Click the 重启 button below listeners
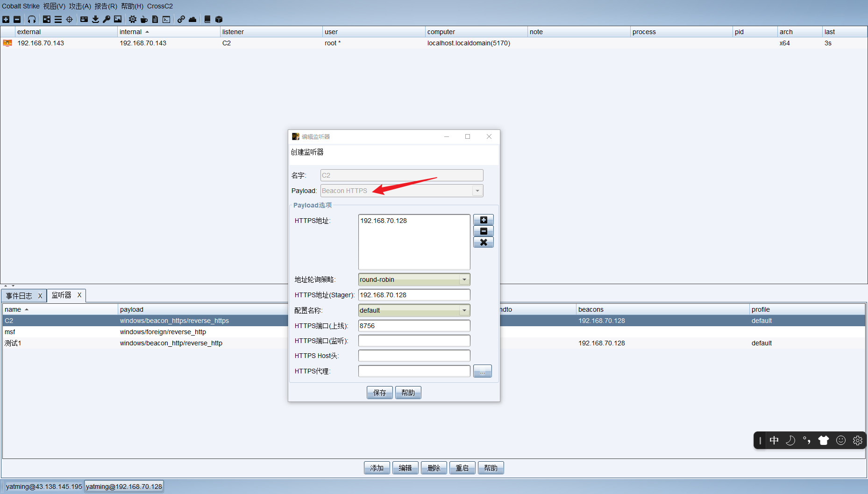 (x=462, y=468)
